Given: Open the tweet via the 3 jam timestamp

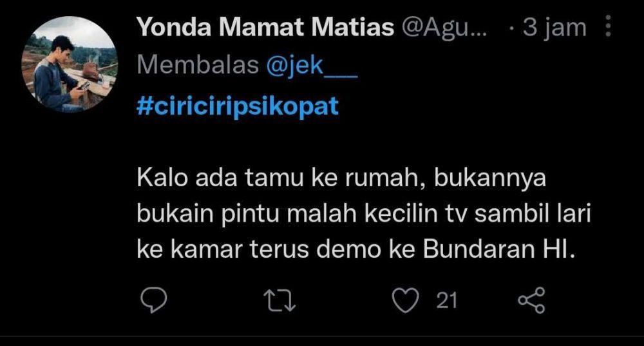Looking at the screenshot, I should tap(554, 28).
